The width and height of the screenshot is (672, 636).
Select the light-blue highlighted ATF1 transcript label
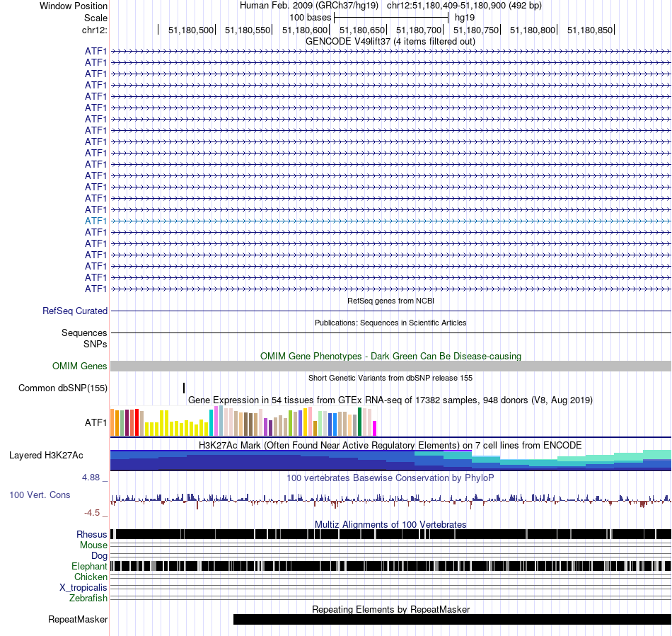[95, 221]
